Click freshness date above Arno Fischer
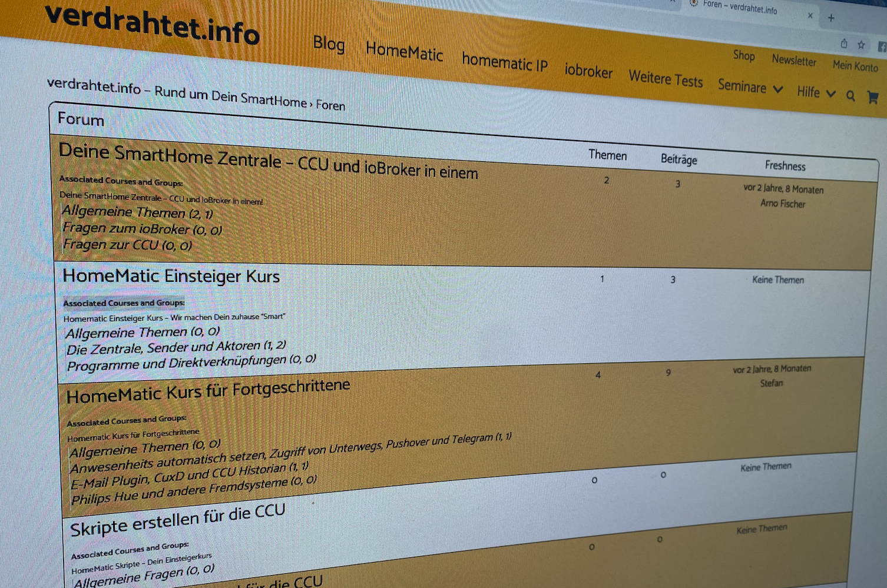The height and width of the screenshot is (588, 887). coord(783,189)
